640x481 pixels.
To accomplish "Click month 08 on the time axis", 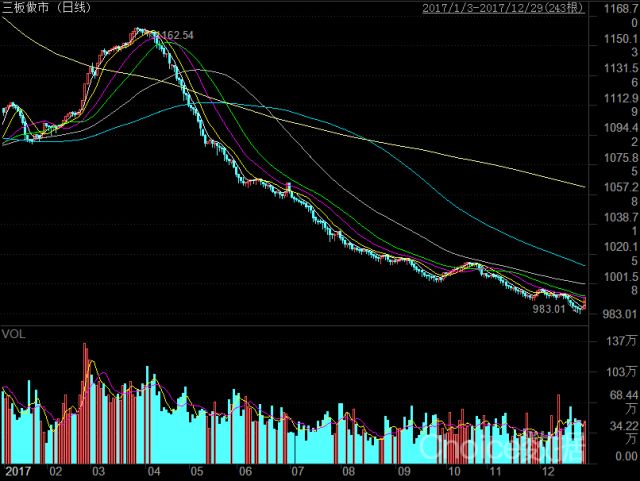I will pos(348,471).
